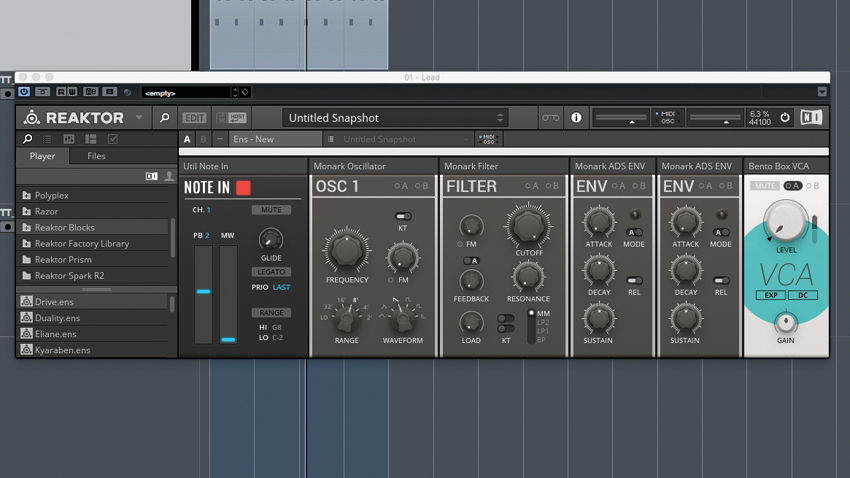
Task: Open the sidebar list view icon
Action: click(x=47, y=139)
